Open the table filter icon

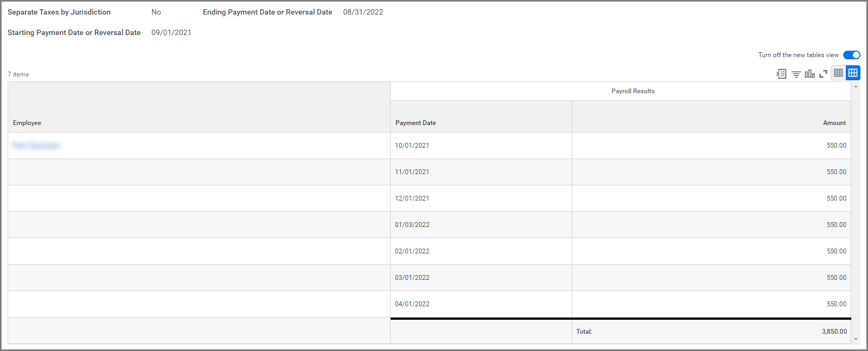point(796,74)
